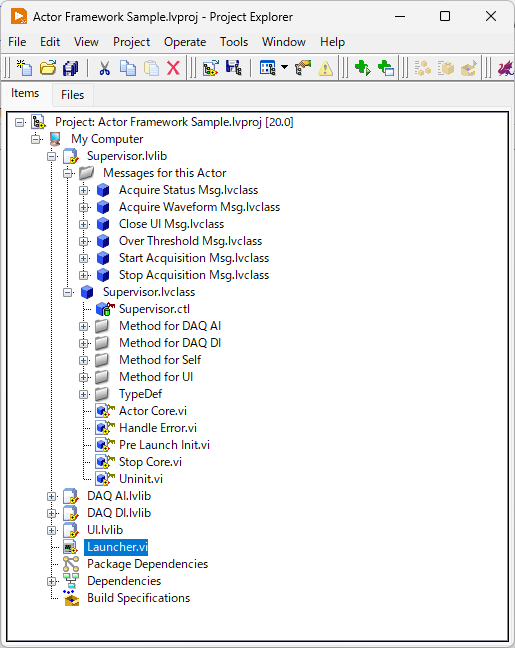The height and width of the screenshot is (648, 515).
Task: Open the Project menu
Action: [x=131, y=42]
